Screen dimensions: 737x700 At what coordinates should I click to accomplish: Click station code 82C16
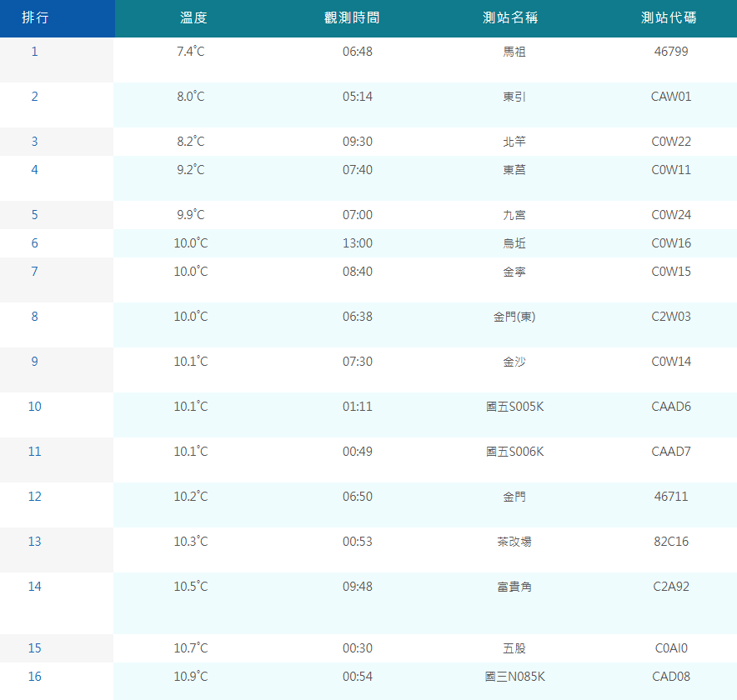coord(671,542)
